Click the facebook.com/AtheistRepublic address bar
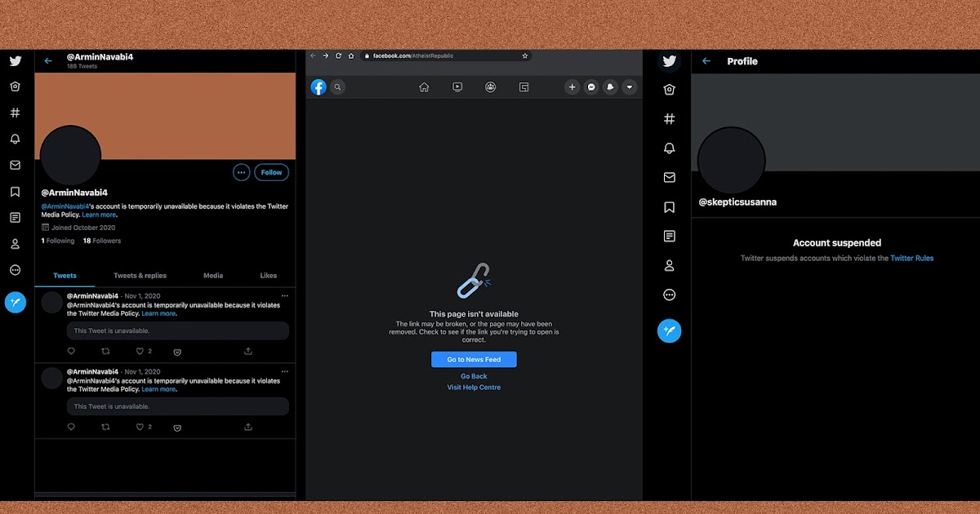The width and height of the screenshot is (980, 514). [x=445, y=55]
